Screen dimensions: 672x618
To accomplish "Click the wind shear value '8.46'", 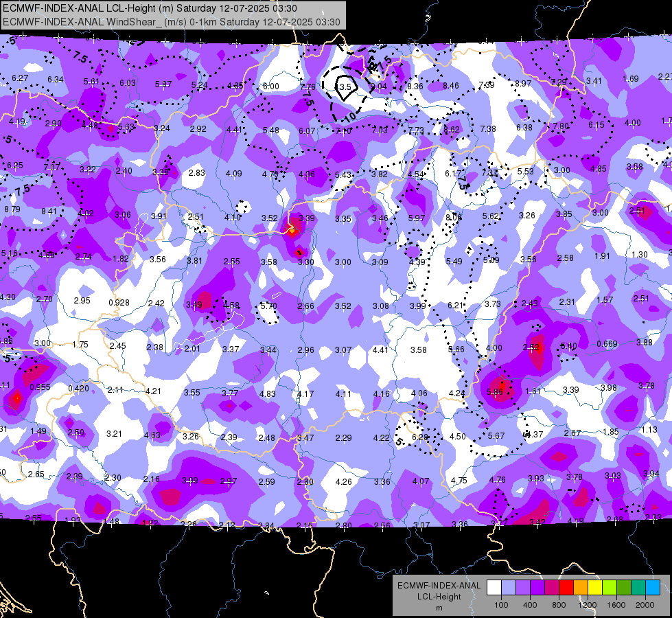I will point(451,85).
